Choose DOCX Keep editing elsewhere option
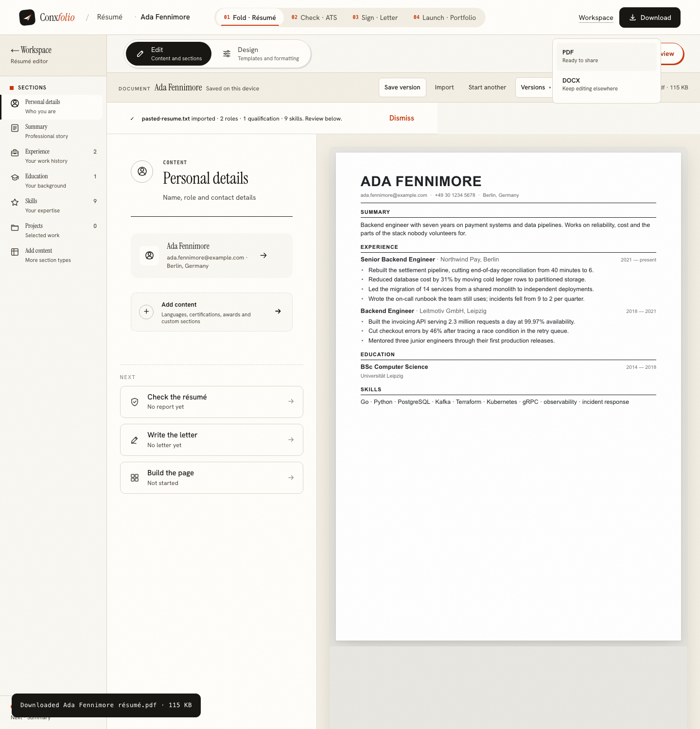Screen dimensions: 700x729 pos(607,85)
